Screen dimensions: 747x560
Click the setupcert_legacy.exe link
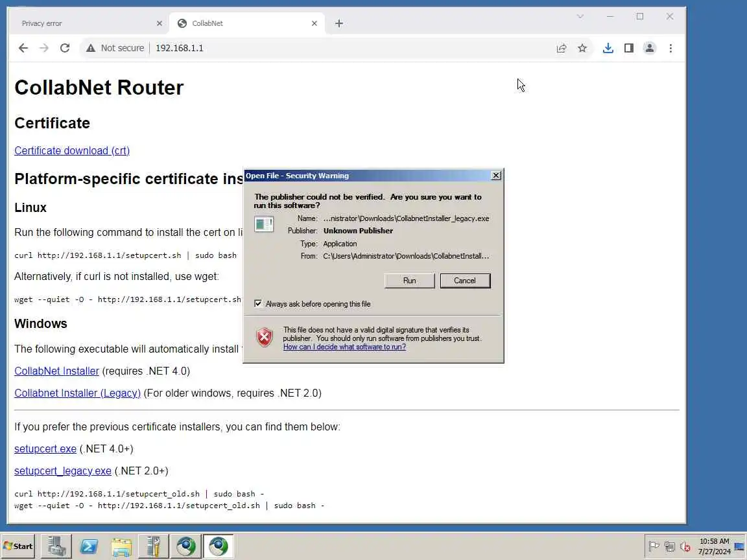click(63, 471)
